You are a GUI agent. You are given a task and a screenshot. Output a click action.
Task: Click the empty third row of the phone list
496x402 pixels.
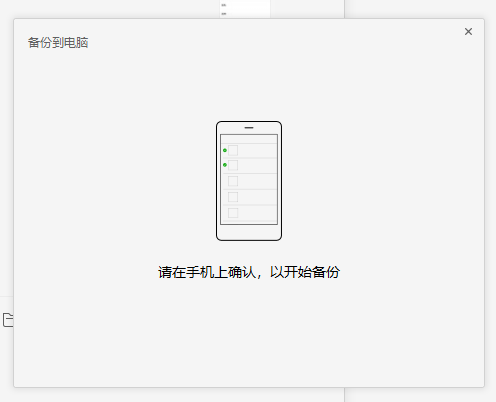click(249, 181)
